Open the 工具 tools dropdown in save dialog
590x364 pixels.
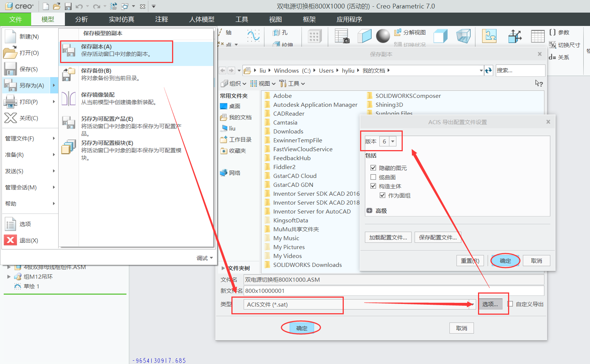292,83
